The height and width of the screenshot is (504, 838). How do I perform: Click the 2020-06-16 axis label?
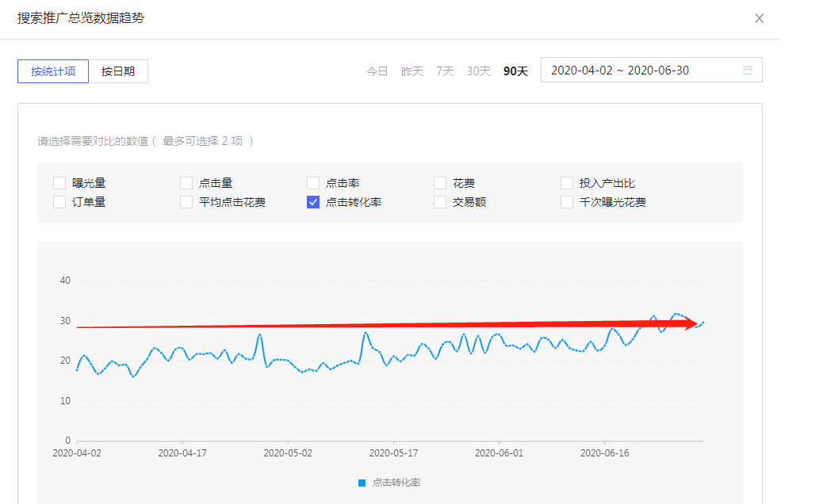(x=604, y=453)
